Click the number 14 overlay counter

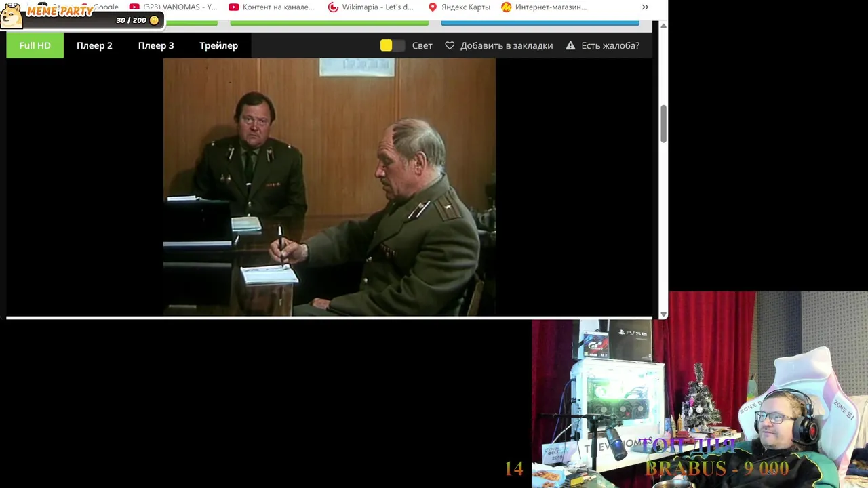tap(514, 468)
